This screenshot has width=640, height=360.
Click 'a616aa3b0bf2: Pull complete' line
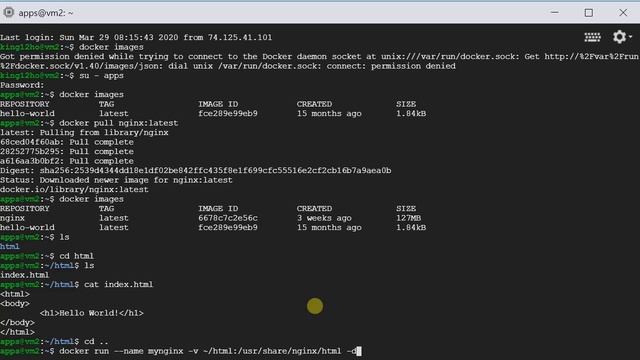pos(67,161)
